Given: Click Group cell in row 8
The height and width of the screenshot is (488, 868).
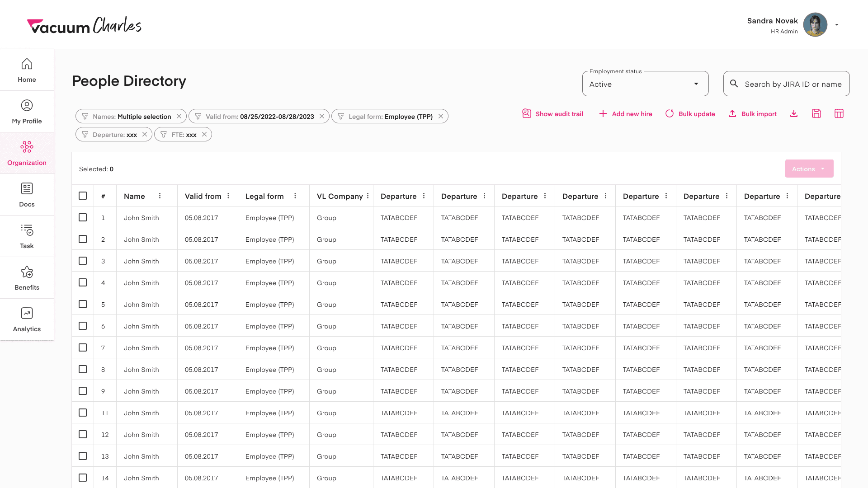Looking at the screenshot, I should click(326, 370).
